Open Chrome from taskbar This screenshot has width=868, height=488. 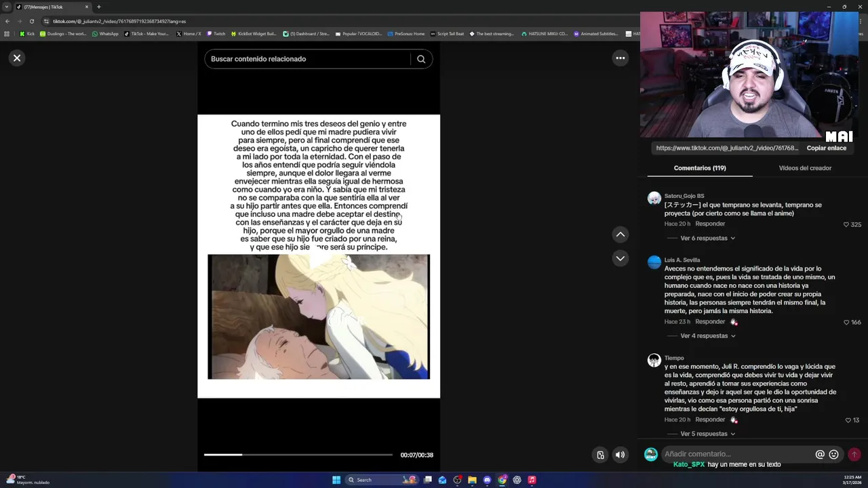click(x=502, y=480)
